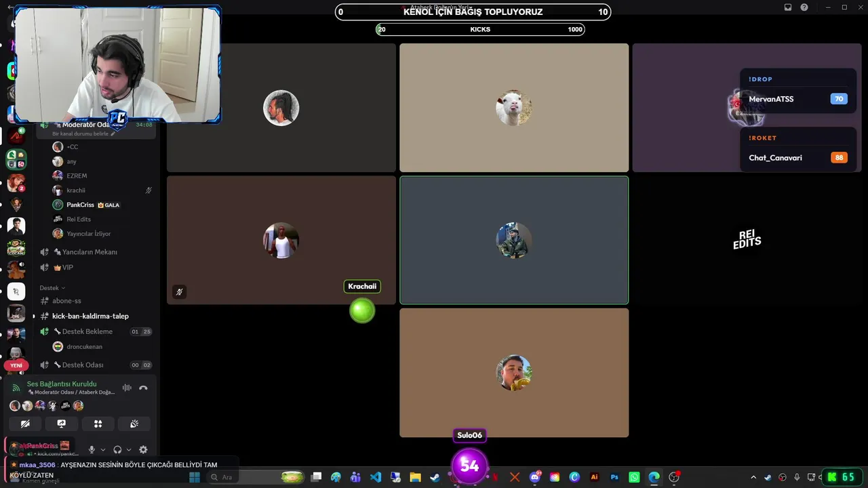Open Steam from the taskbar

pos(435,477)
